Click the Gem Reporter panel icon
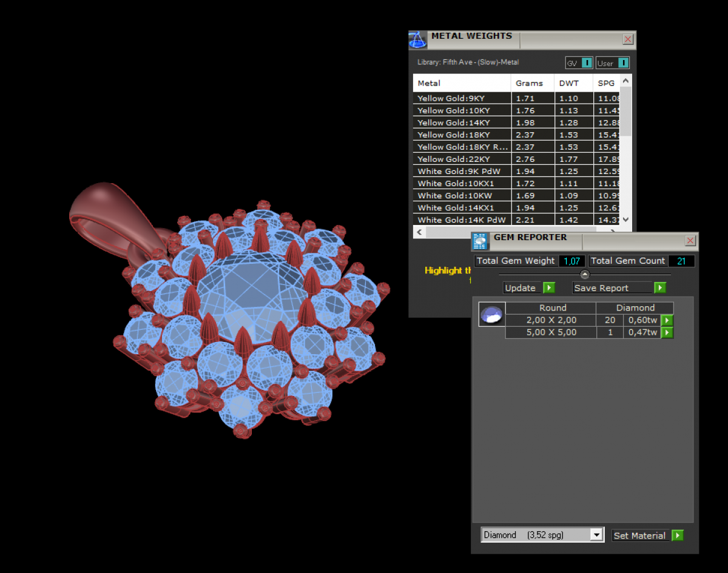728x573 pixels. (x=480, y=241)
